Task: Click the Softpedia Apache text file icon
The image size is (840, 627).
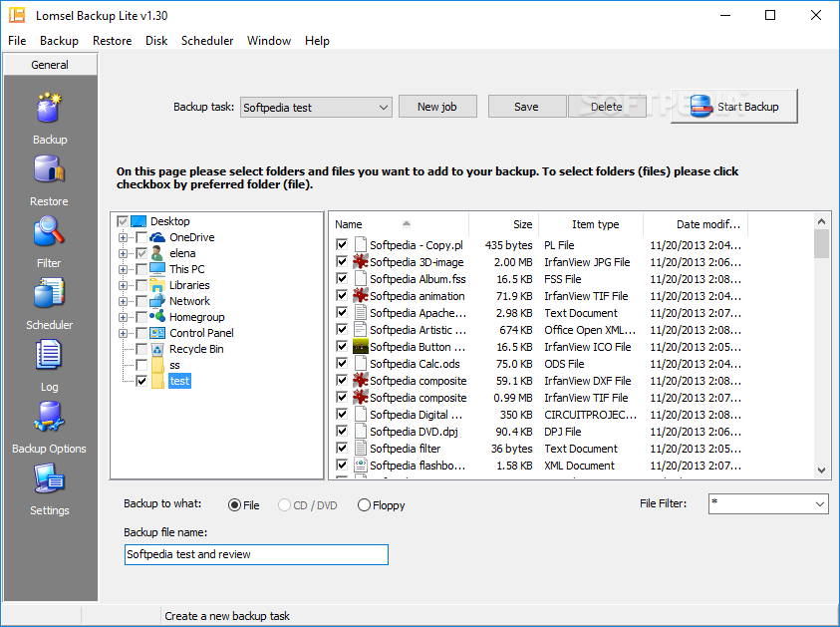Action: tap(361, 313)
